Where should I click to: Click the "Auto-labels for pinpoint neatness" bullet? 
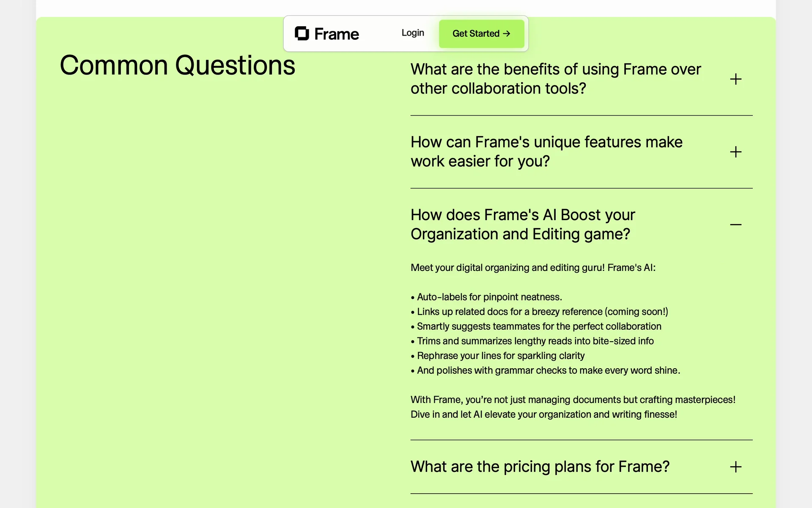point(489,297)
